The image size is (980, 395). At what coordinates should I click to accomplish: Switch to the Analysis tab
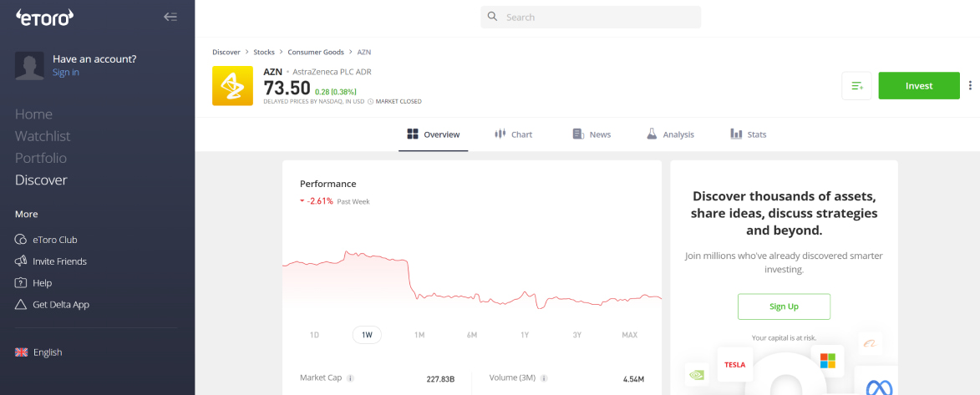click(671, 134)
